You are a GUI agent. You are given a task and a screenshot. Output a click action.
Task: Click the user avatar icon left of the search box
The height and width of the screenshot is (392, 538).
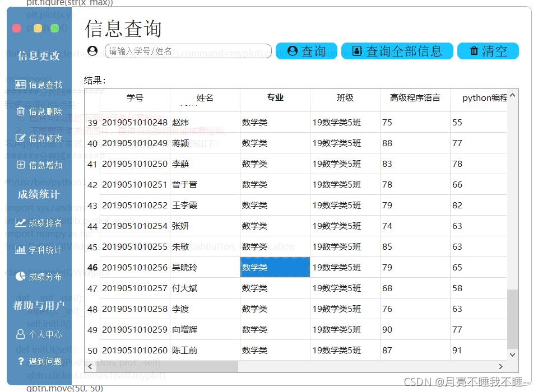coord(92,51)
